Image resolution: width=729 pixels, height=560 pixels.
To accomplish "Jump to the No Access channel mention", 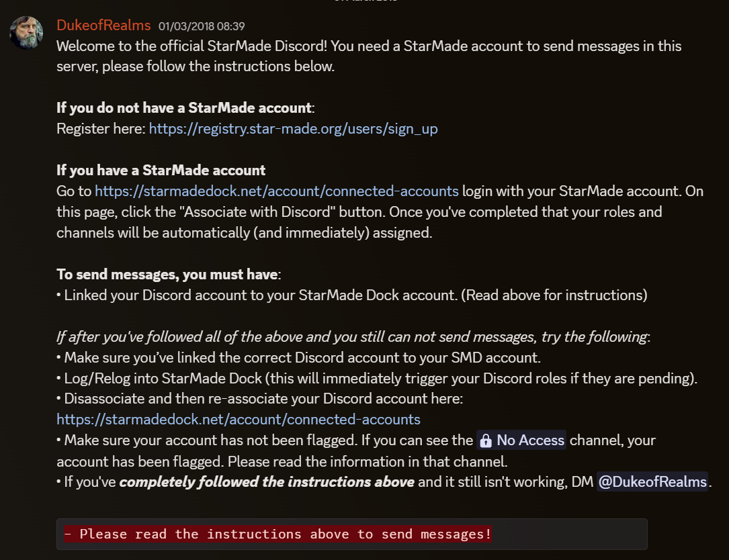I will click(x=529, y=440).
